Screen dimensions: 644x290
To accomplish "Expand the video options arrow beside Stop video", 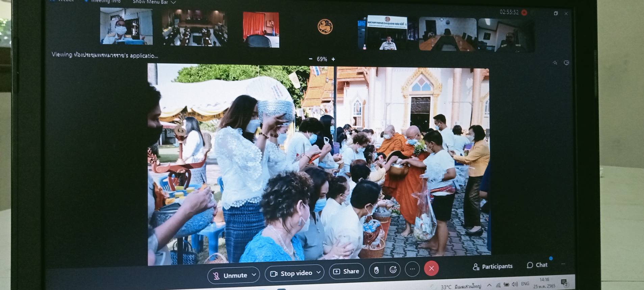I will click(x=318, y=272).
